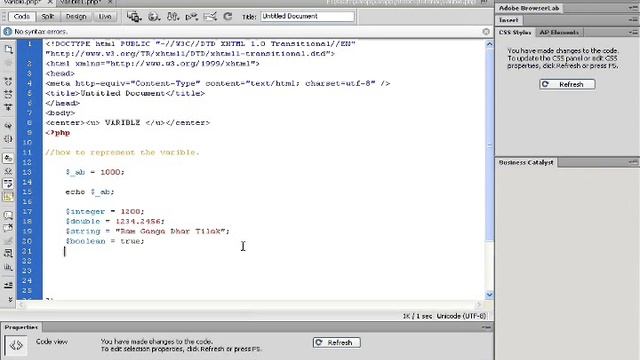The image size is (640, 360).
Task: Click Refresh button in Properties panel
Action: [x=337, y=342]
